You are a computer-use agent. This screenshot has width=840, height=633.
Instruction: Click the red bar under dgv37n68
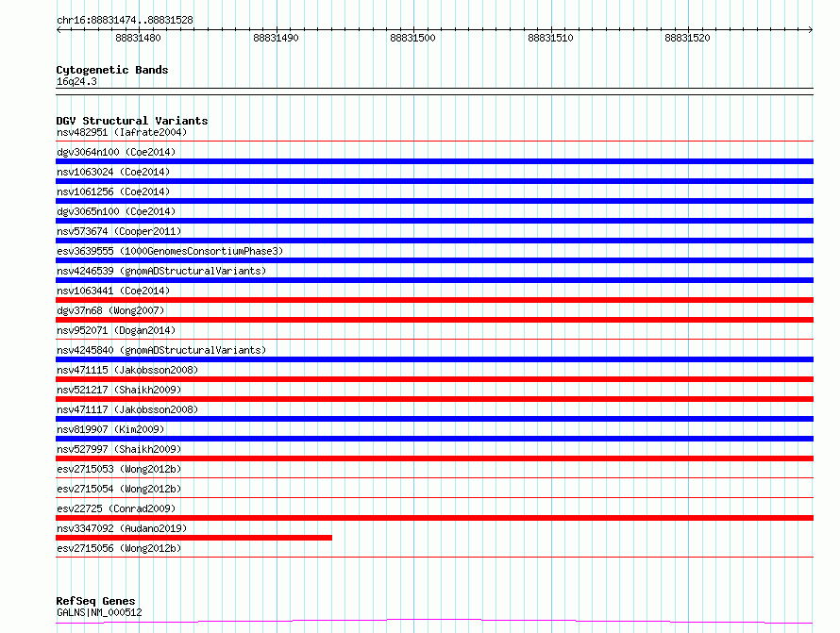(x=434, y=320)
